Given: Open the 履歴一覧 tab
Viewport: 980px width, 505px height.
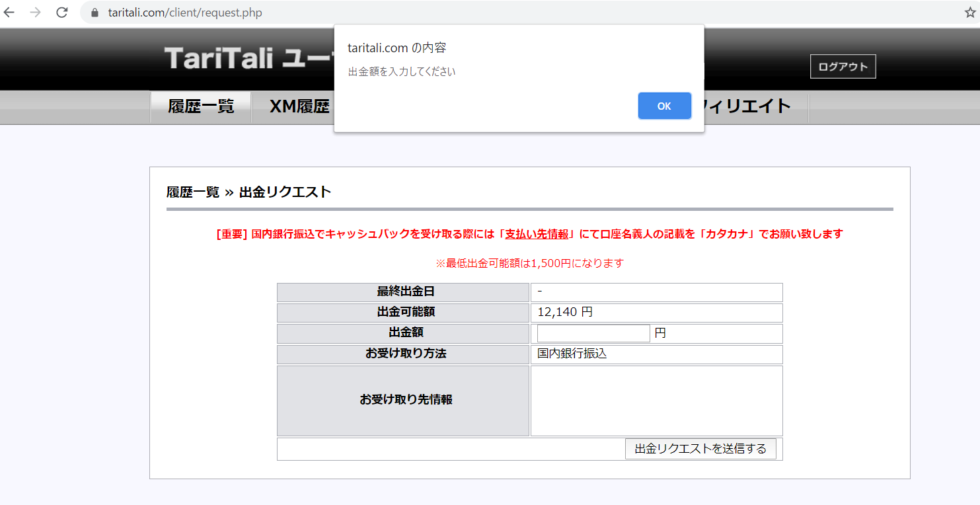Looking at the screenshot, I should click(x=201, y=107).
